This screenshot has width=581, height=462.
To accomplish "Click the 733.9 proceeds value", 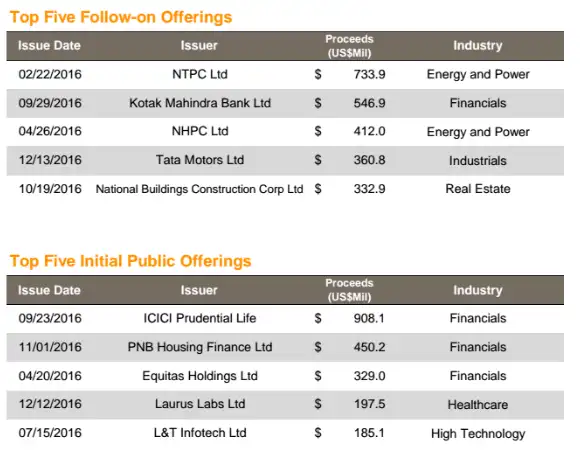I will click(369, 74).
